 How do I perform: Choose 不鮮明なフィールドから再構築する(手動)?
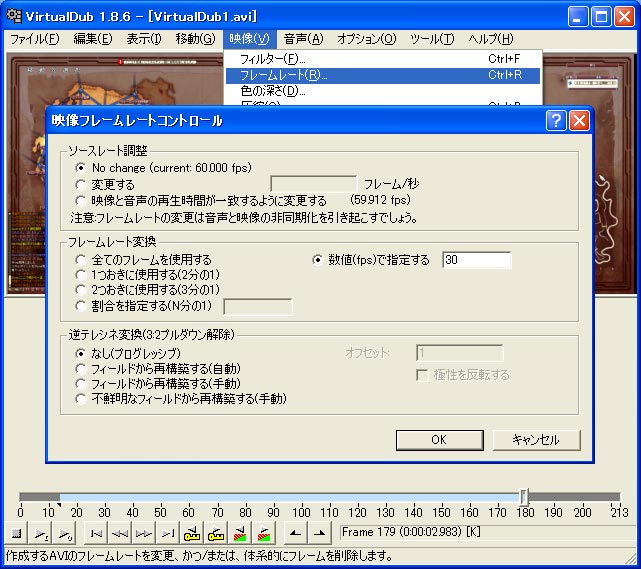[x=181, y=399]
